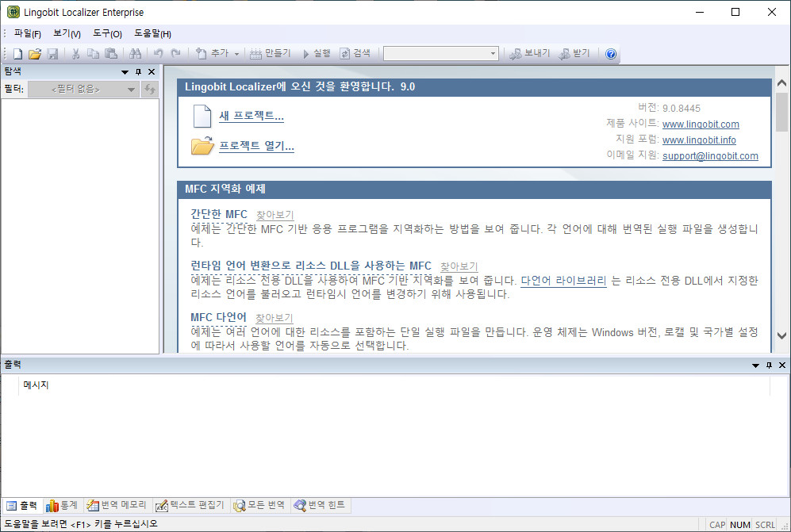Click 찾아보기 next to 리소스 DLL MFC example
The width and height of the screenshot is (791, 532).
459,266
